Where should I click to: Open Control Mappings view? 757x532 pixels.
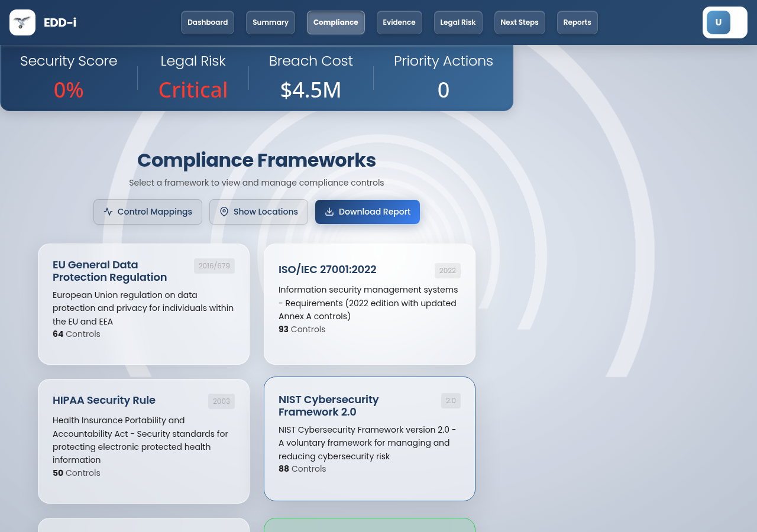pyautogui.click(x=147, y=212)
